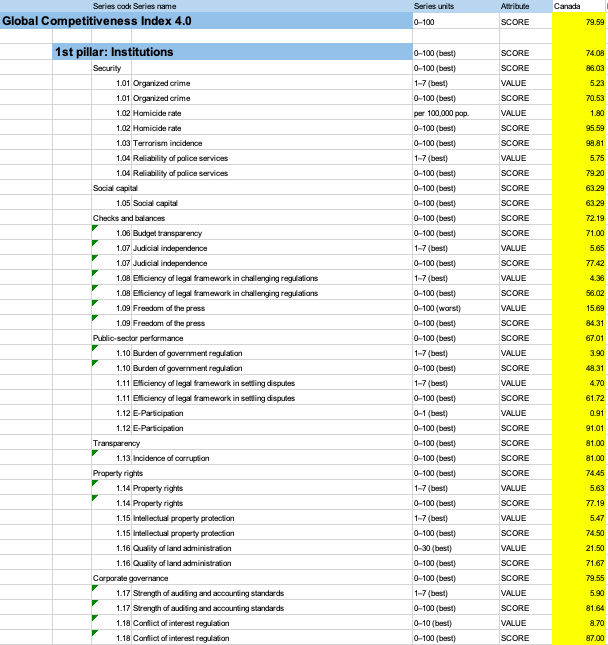Select auditing and accounting standards value 5.90
This screenshot has height=645, width=608.
579,593
